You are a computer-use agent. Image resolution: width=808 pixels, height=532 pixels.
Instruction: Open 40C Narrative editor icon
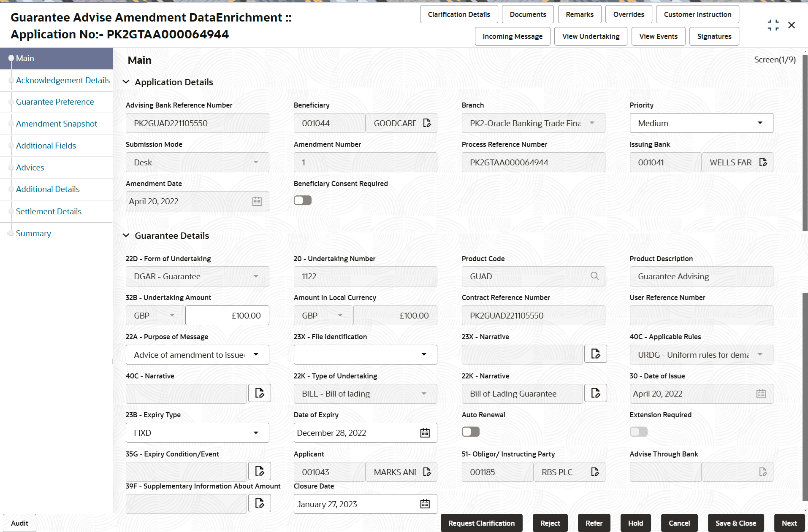[x=260, y=393]
